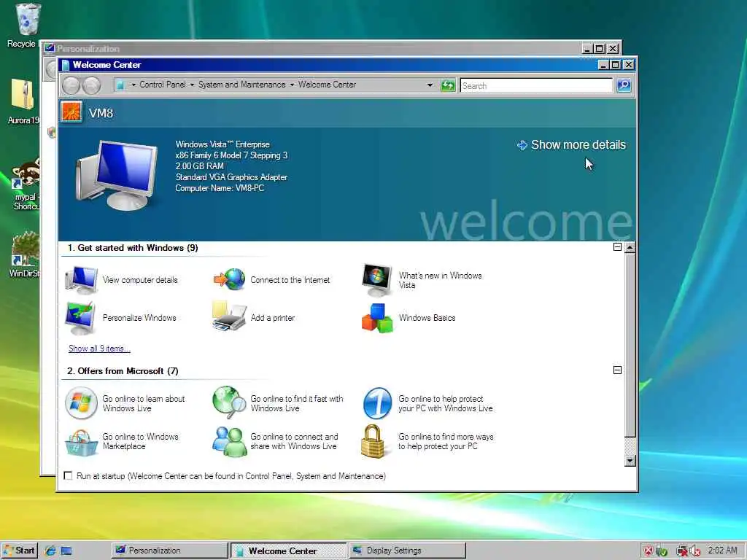This screenshot has height=560, width=747.
Task: Click the green refresh button in address bar
Action: click(447, 85)
